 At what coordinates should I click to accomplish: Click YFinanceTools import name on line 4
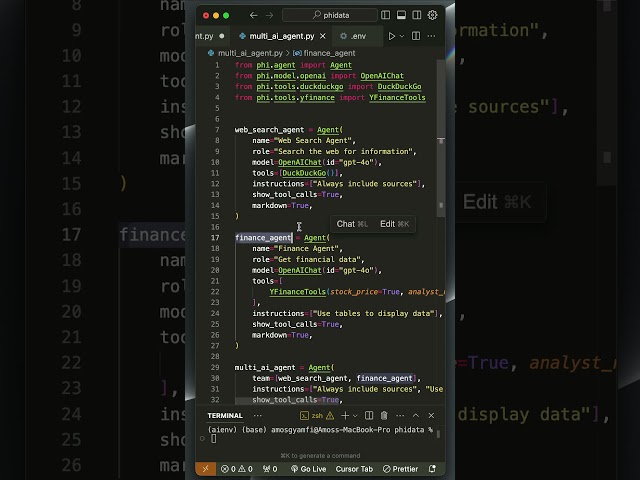click(397, 98)
